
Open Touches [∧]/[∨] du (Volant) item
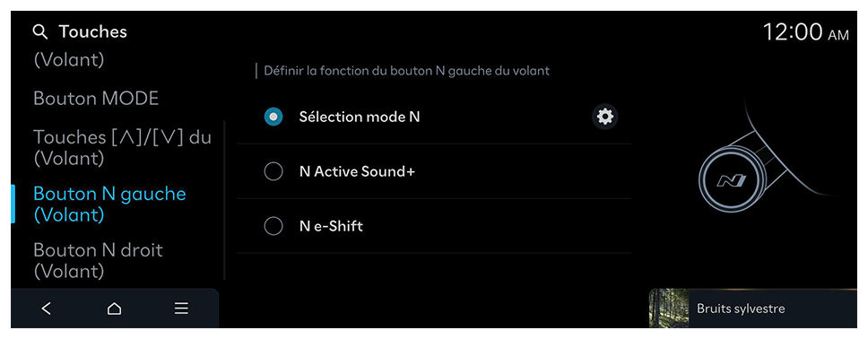[122, 147]
